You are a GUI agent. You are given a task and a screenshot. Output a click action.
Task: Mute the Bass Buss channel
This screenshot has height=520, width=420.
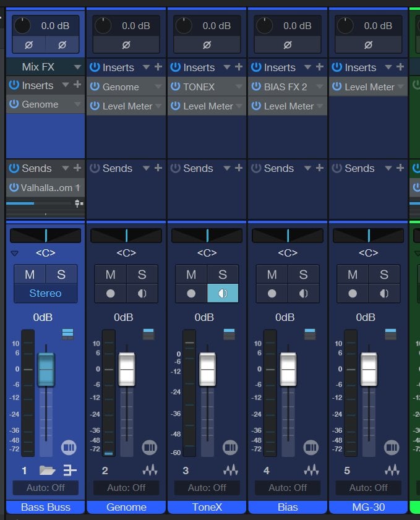30,275
